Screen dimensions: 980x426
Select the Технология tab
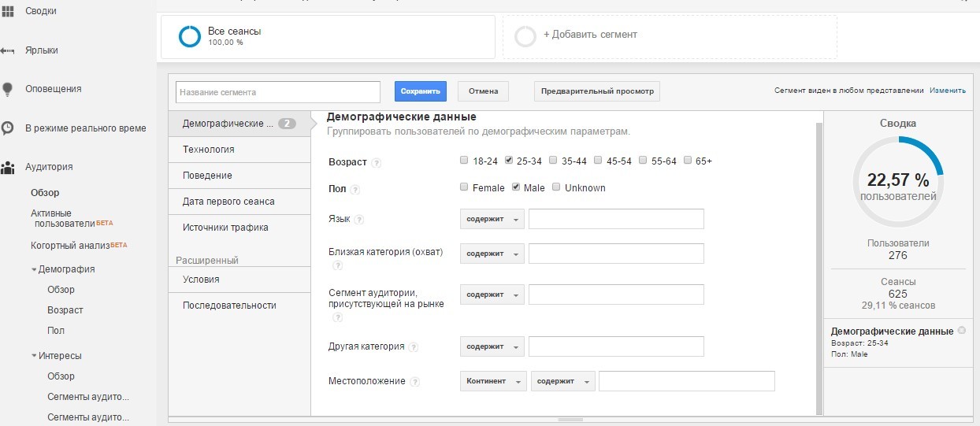click(239, 150)
